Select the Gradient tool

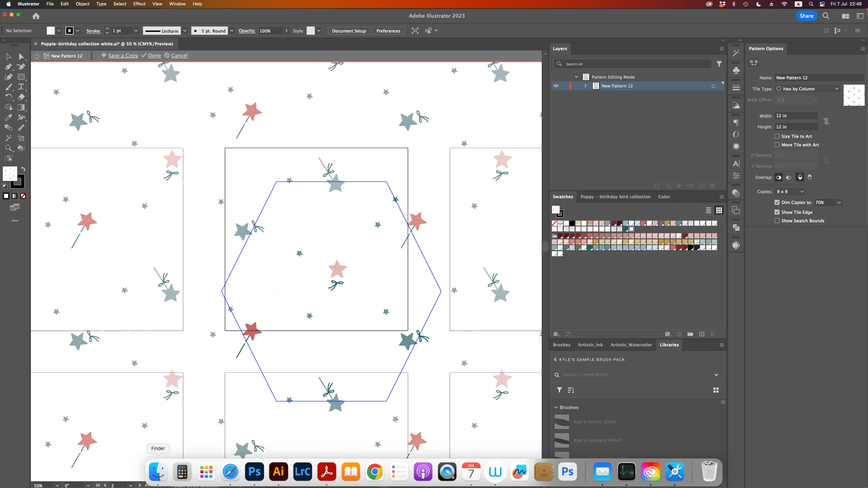(21, 107)
